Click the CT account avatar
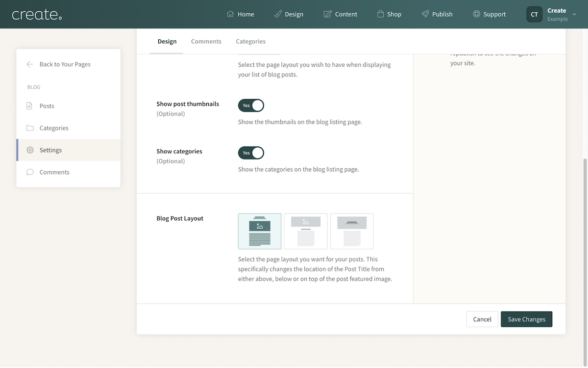 pos(534,14)
